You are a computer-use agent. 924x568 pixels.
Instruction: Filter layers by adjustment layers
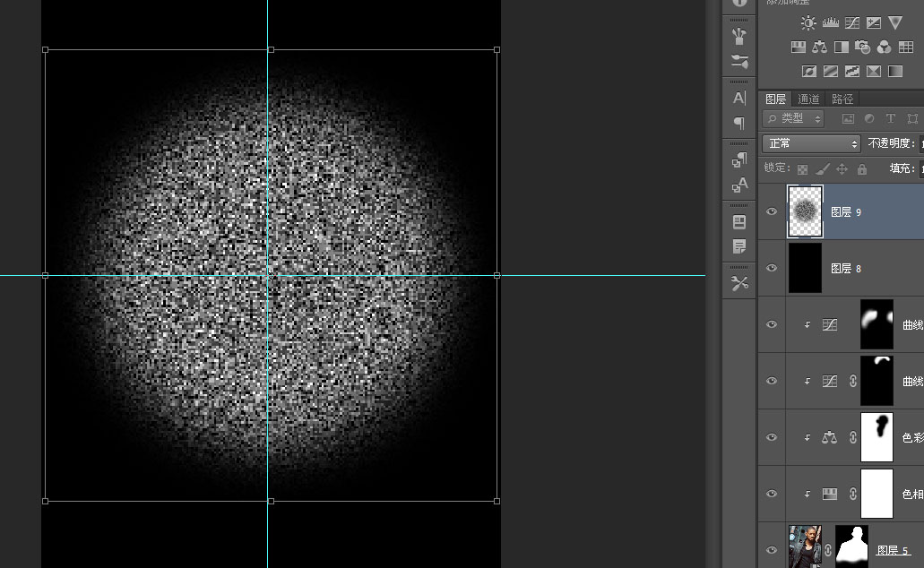[869, 118]
